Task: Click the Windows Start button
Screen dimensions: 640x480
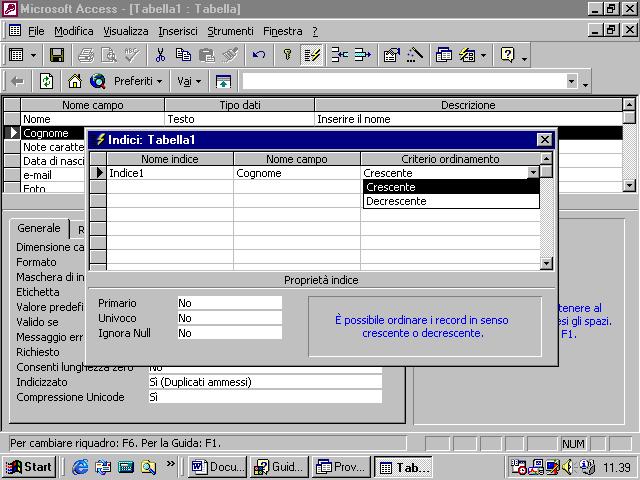Action: point(29,467)
